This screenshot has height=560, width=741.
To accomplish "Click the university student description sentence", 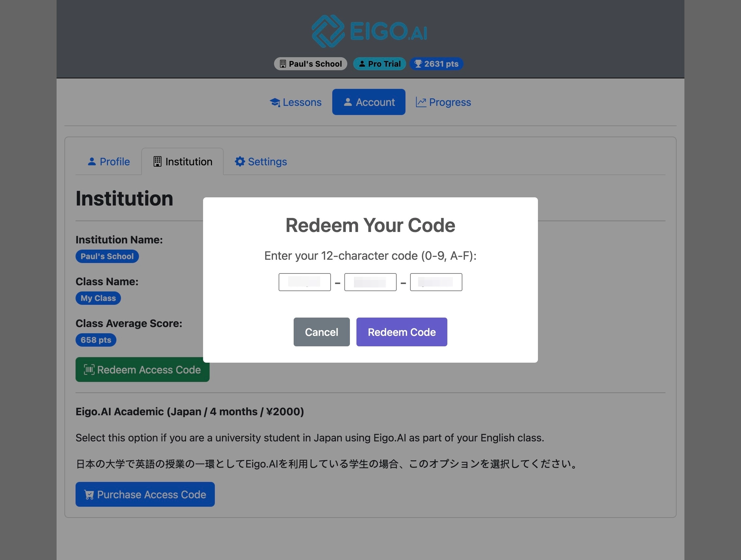I will [310, 438].
